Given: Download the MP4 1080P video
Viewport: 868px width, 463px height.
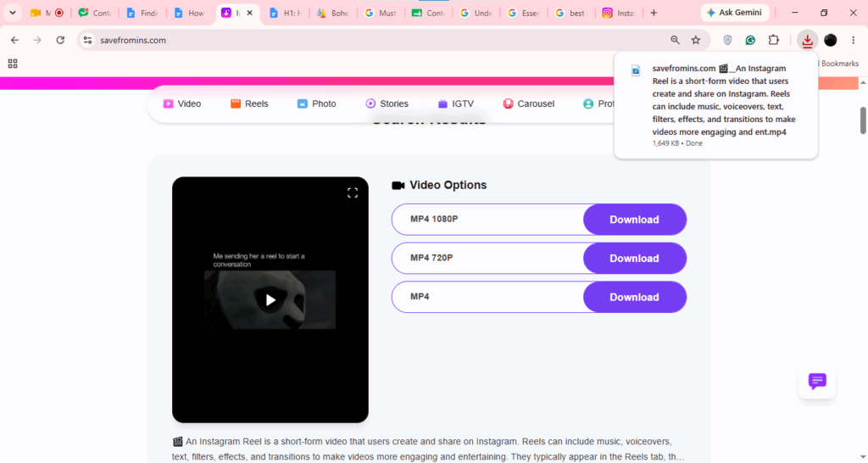Looking at the screenshot, I should coord(634,220).
